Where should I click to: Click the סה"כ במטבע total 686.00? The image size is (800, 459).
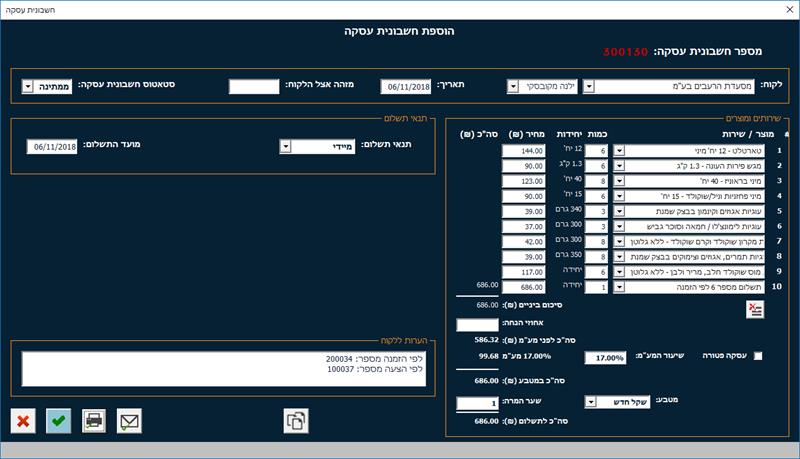click(486, 380)
